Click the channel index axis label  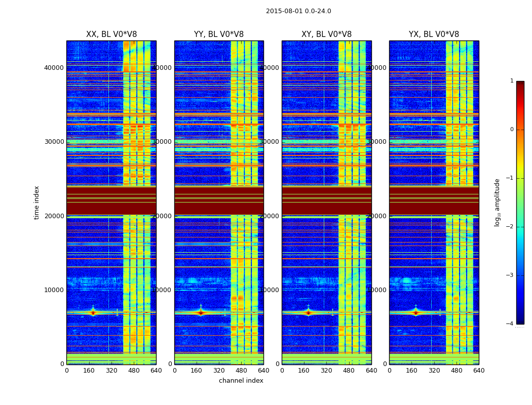pos(241,381)
